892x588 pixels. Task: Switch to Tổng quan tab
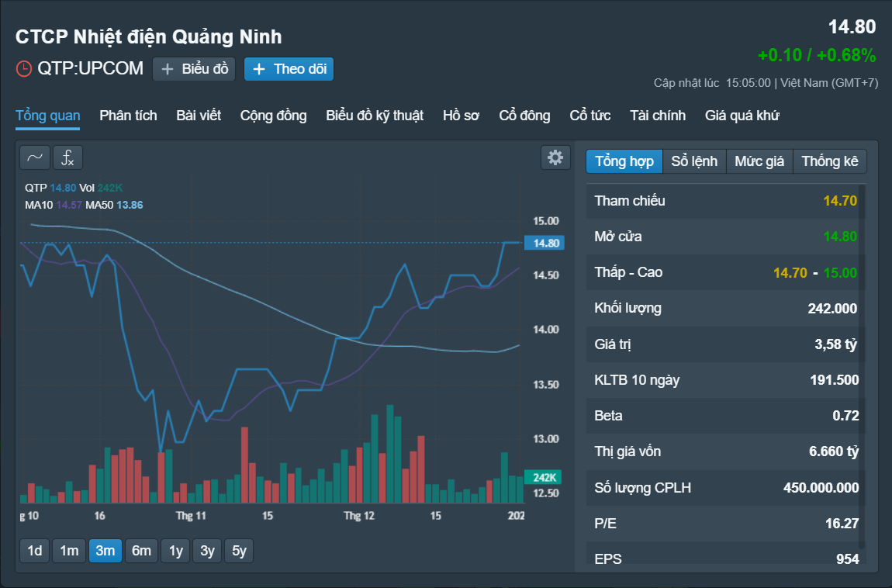48,116
